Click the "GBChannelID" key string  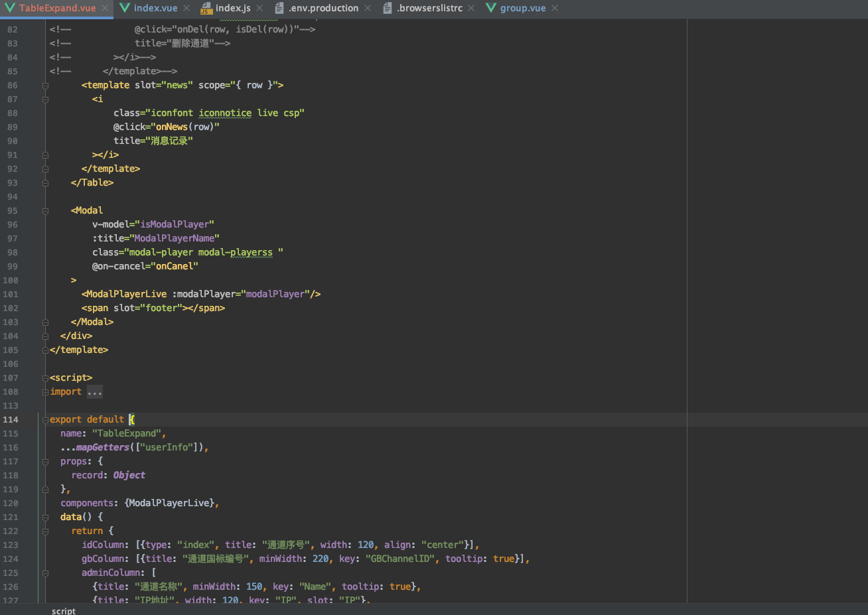400,559
